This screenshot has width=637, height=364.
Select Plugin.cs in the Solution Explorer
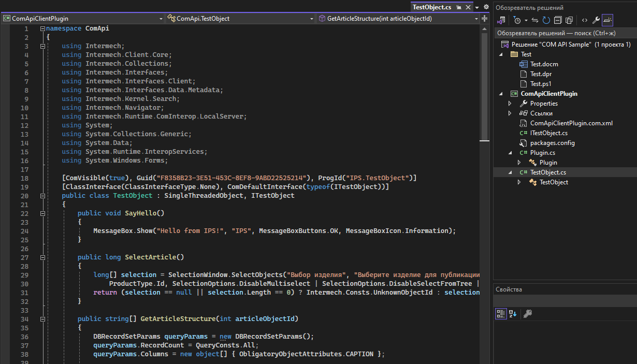pyautogui.click(x=542, y=153)
